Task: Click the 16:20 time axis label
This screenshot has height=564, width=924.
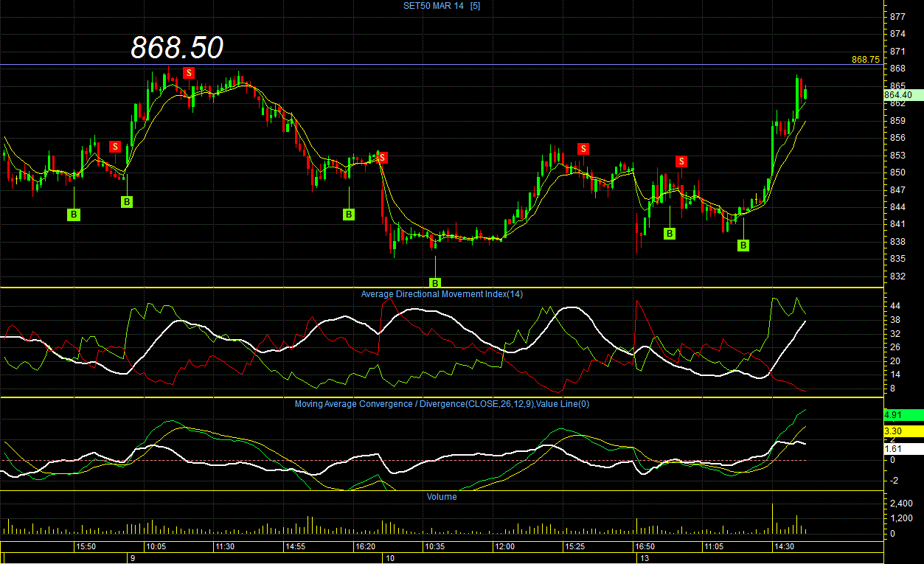Action: [x=365, y=547]
